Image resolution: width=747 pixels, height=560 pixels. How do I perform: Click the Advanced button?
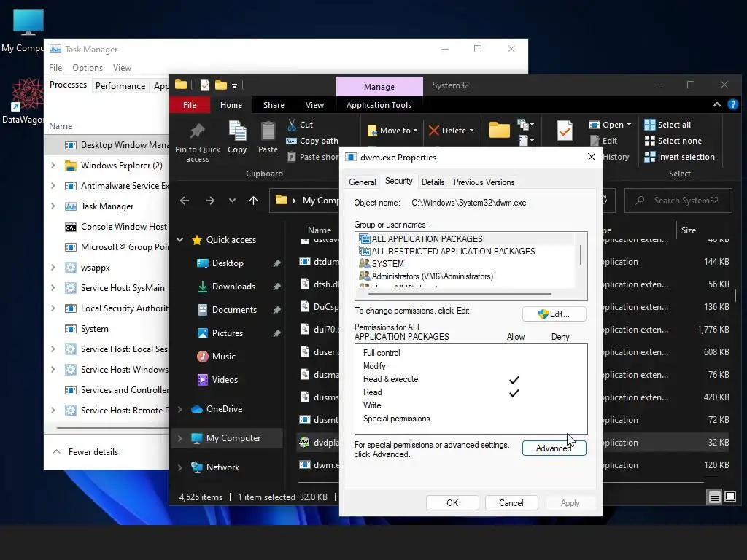coord(554,448)
